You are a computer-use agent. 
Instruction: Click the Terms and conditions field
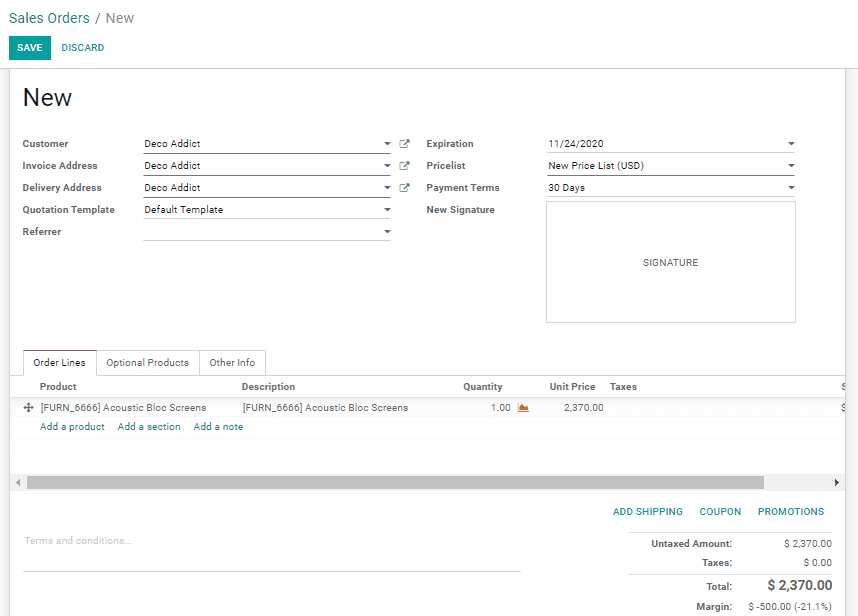[x=271, y=551]
